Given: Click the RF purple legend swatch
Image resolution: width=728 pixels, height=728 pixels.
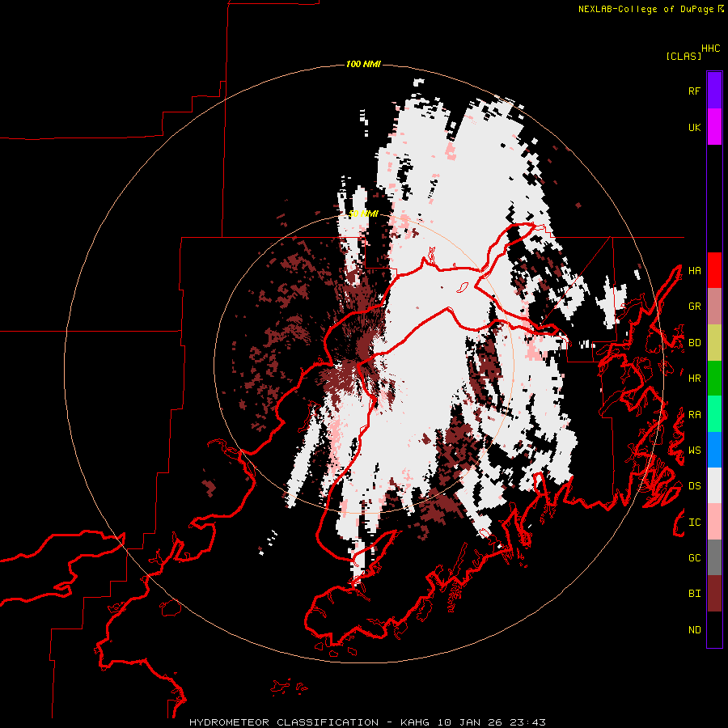Looking at the screenshot, I should point(714,91).
